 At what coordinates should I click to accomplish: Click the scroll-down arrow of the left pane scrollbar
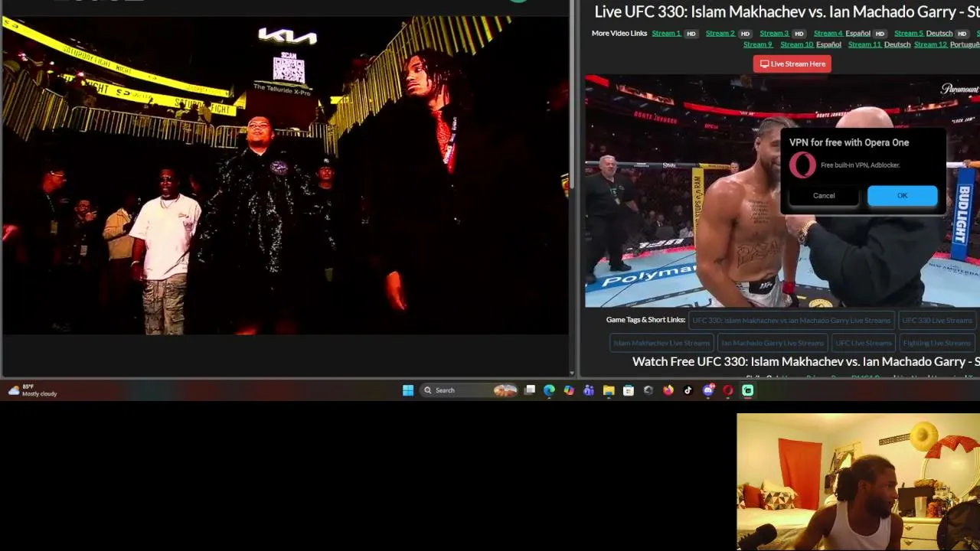572,373
